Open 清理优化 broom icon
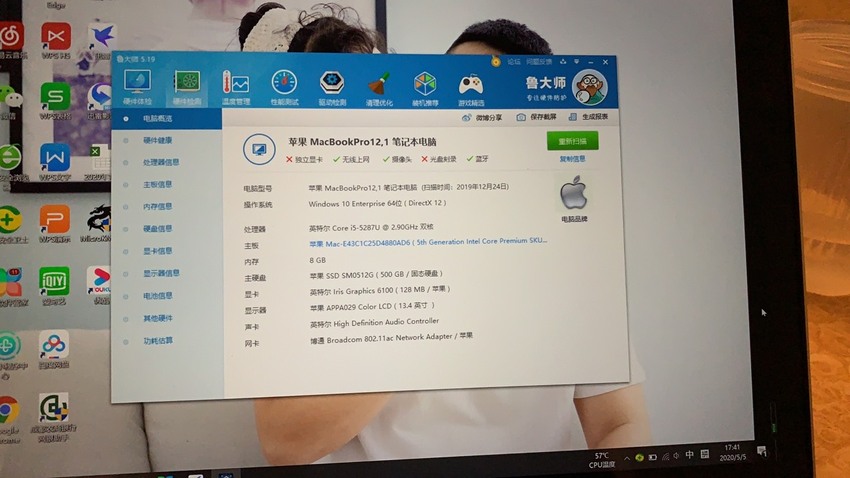Viewport: 850px width, 478px height. tap(379, 88)
